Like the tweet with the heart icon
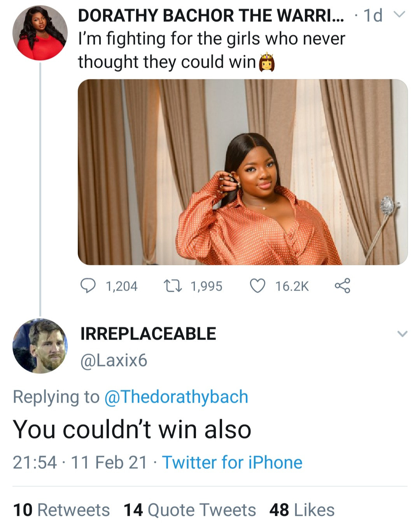 click(x=257, y=286)
